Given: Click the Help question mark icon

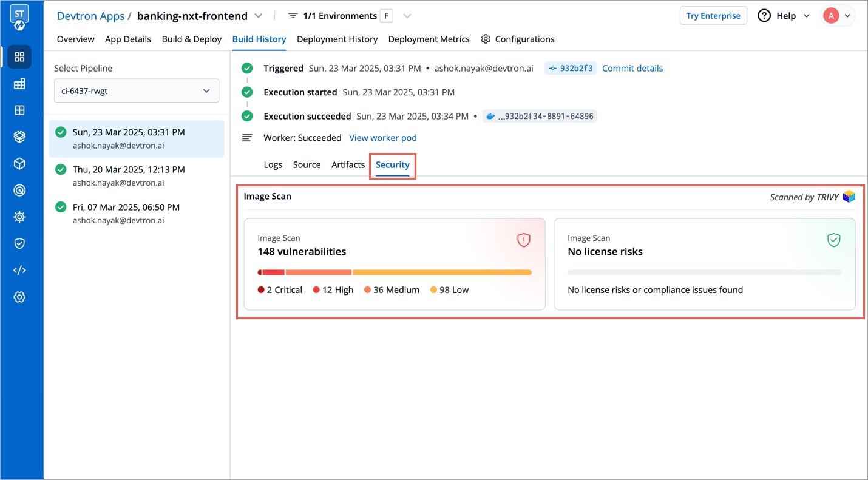Looking at the screenshot, I should [764, 16].
